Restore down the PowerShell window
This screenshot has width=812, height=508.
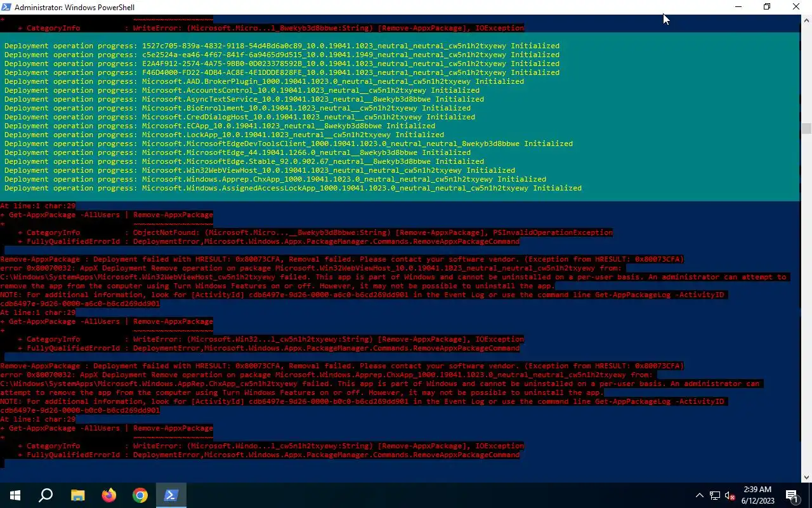(767, 7)
